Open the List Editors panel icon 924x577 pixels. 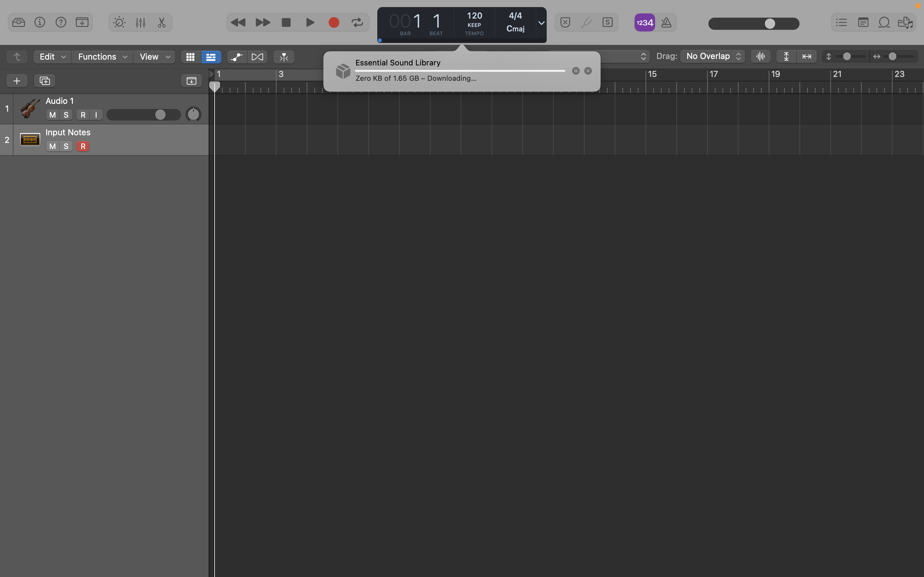[x=841, y=22]
